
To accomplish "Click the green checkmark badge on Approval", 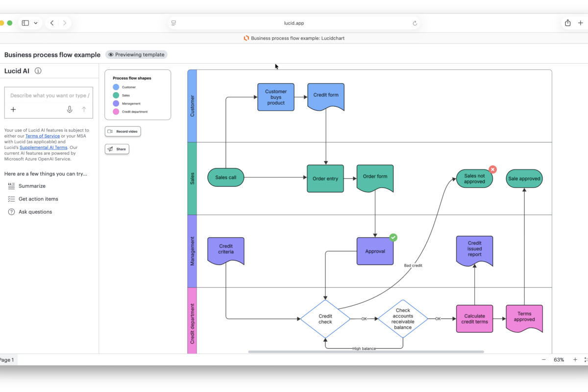I will (393, 238).
